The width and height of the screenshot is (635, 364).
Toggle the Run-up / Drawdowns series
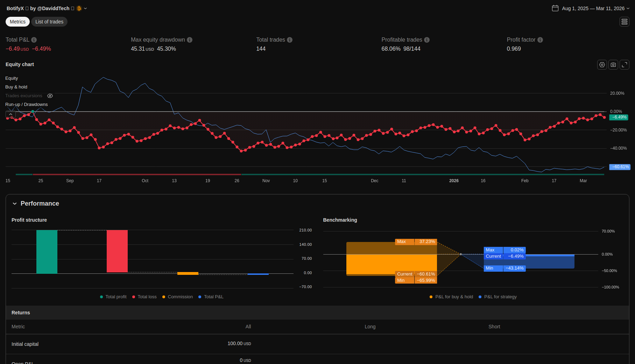coord(26,105)
